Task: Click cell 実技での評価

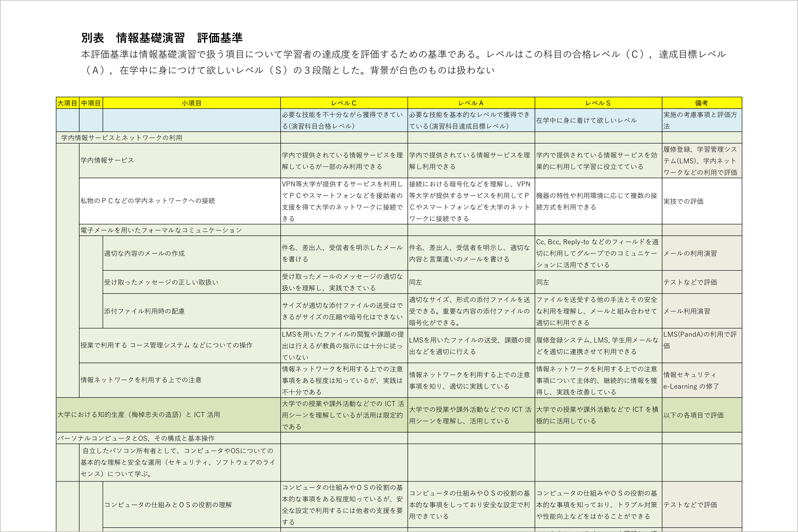Action: click(x=702, y=201)
